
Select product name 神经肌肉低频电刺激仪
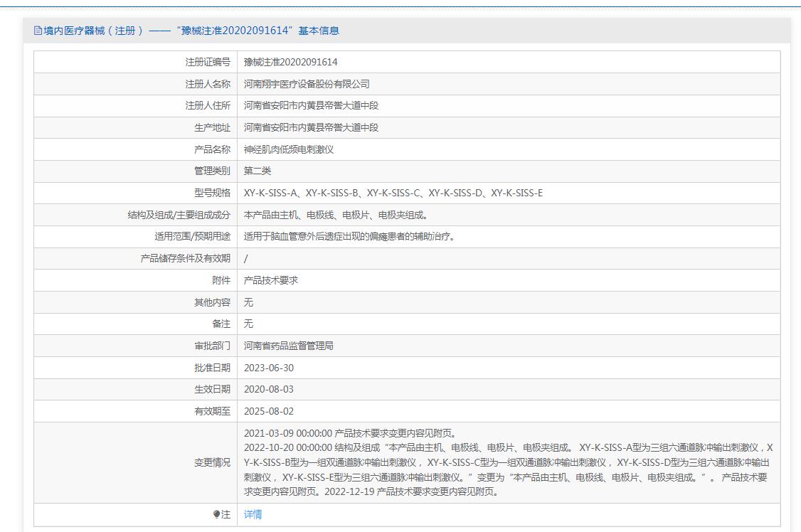[x=289, y=149]
